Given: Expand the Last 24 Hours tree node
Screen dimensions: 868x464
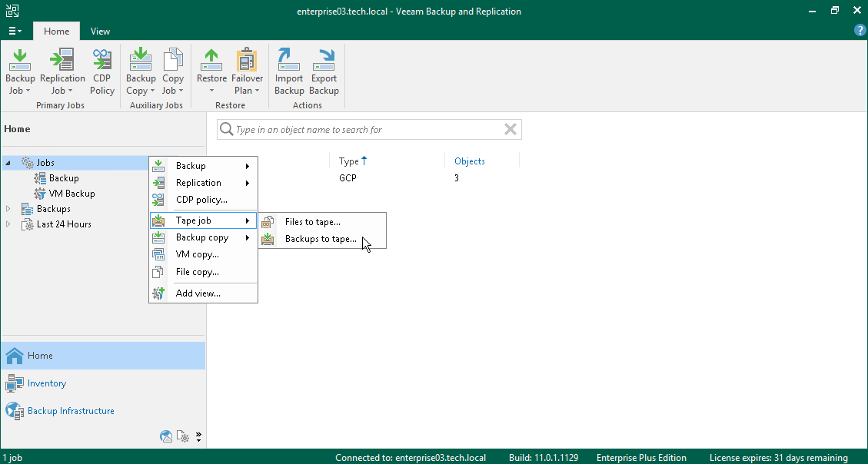Looking at the screenshot, I should click(x=8, y=224).
